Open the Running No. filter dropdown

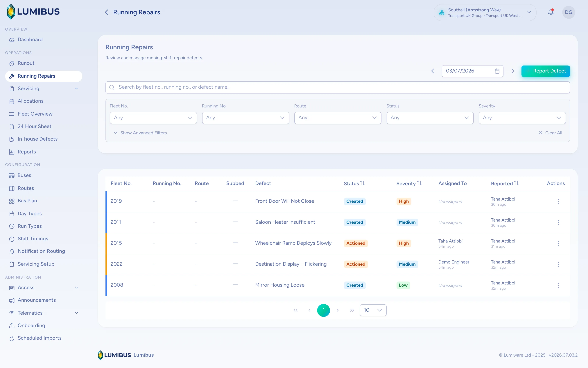(245, 118)
